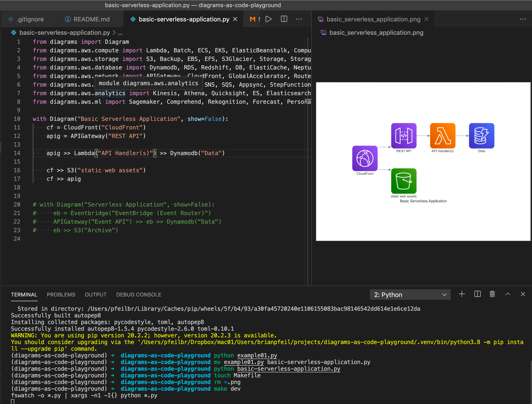Open the PROBLEMS panel tab

tap(61, 295)
